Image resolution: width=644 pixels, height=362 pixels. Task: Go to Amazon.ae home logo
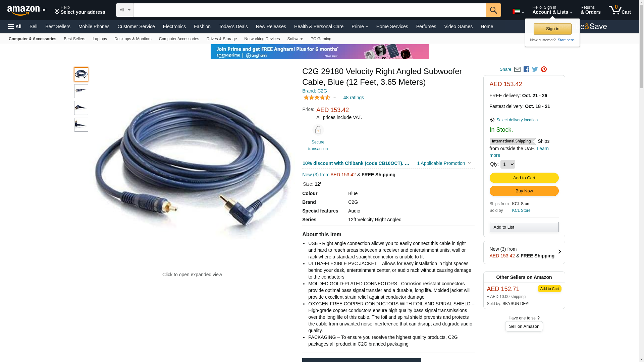coord(27,10)
